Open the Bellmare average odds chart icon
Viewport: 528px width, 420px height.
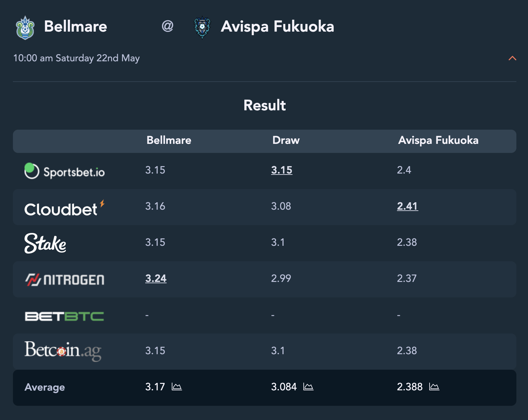177,386
